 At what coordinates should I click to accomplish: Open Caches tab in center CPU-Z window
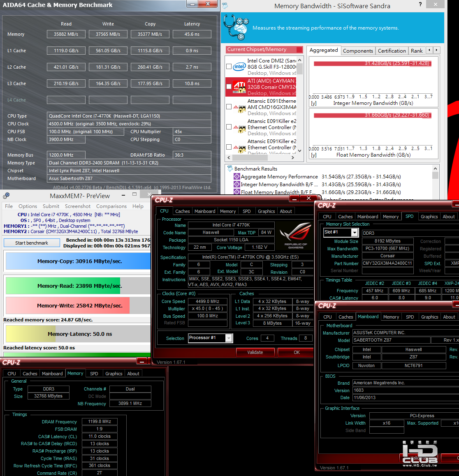tap(182, 211)
